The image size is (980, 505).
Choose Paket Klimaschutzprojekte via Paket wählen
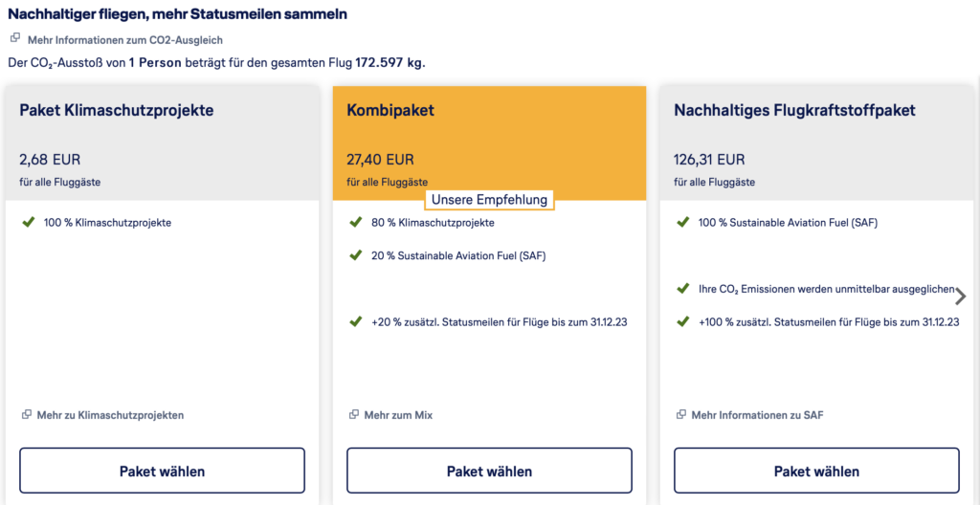tap(162, 471)
